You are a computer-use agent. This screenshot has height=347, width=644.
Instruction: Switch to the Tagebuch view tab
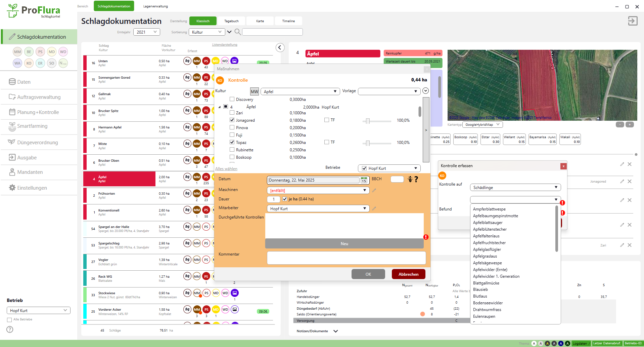coord(231,21)
